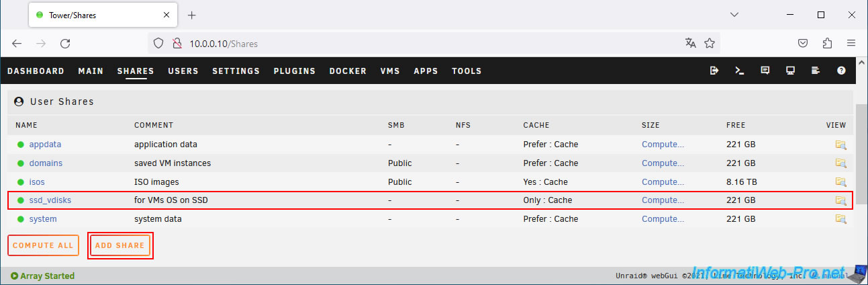Image resolution: width=868 pixels, height=285 pixels.
Task: Open the VMS menu item
Action: [390, 71]
